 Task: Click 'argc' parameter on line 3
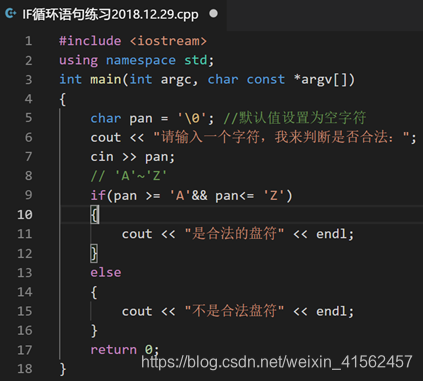pyautogui.click(x=176, y=80)
